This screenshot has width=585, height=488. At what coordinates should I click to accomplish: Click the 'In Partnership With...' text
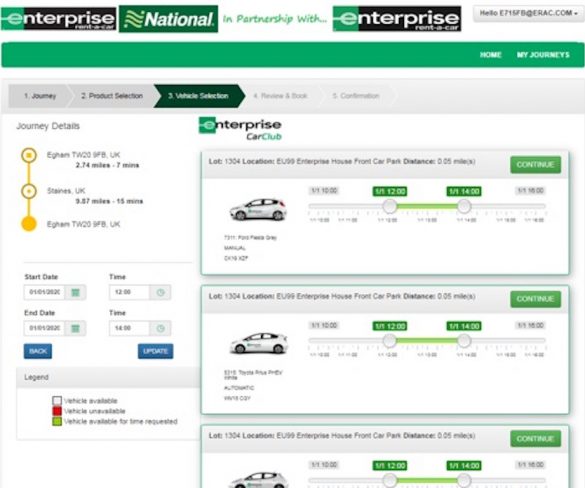click(x=275, y=19)
